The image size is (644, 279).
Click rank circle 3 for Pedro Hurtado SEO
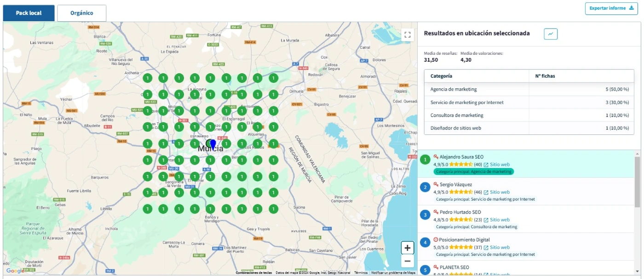click(x=425, y=215)
